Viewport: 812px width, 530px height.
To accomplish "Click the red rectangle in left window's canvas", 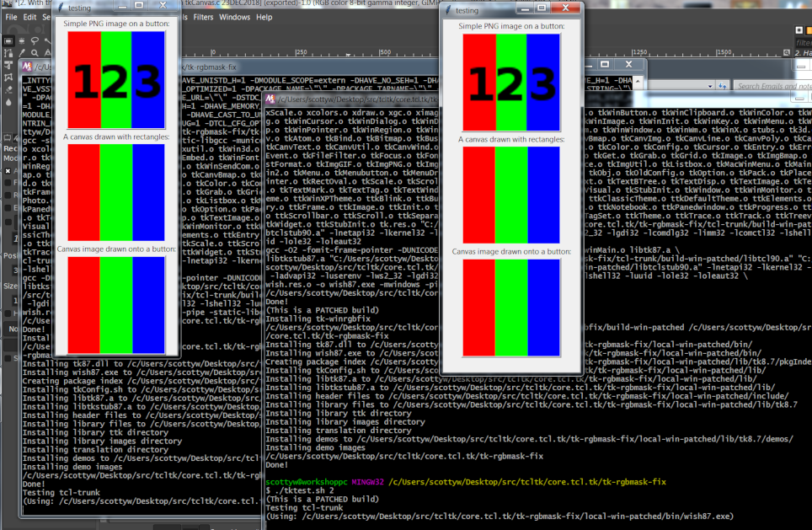I will click(x=83, y=192).
